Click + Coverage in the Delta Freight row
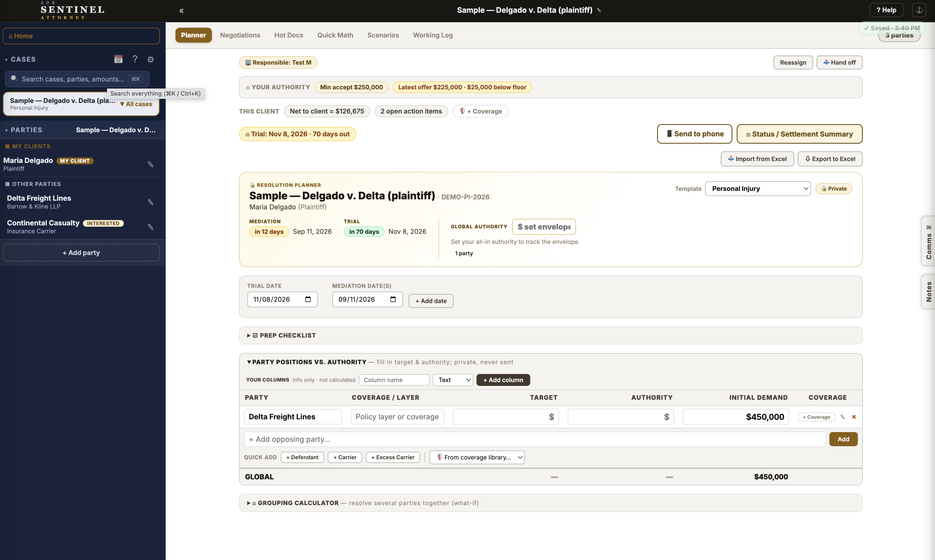This screenshot has height=560, width=935. click(816, 417)
